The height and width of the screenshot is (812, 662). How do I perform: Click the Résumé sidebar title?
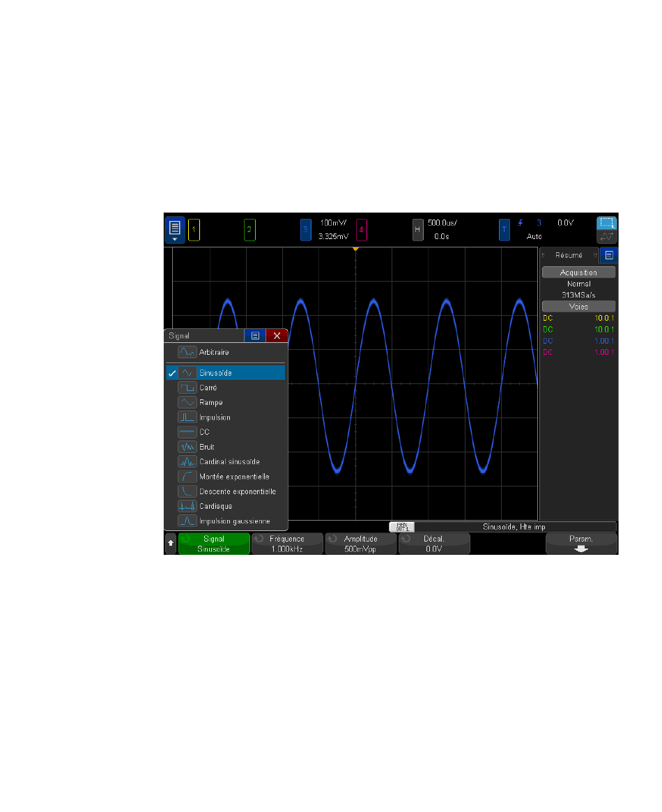tap(569, 255)
